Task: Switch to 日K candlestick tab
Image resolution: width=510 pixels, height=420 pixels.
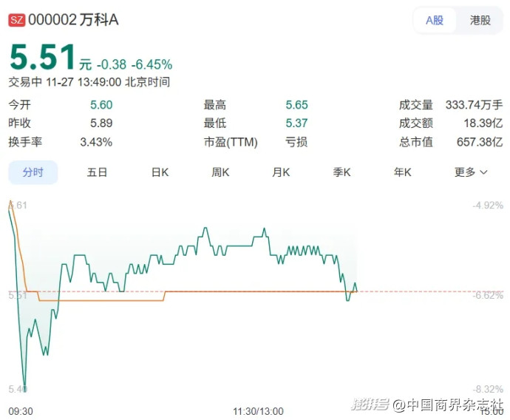Action: coord(160,172)
